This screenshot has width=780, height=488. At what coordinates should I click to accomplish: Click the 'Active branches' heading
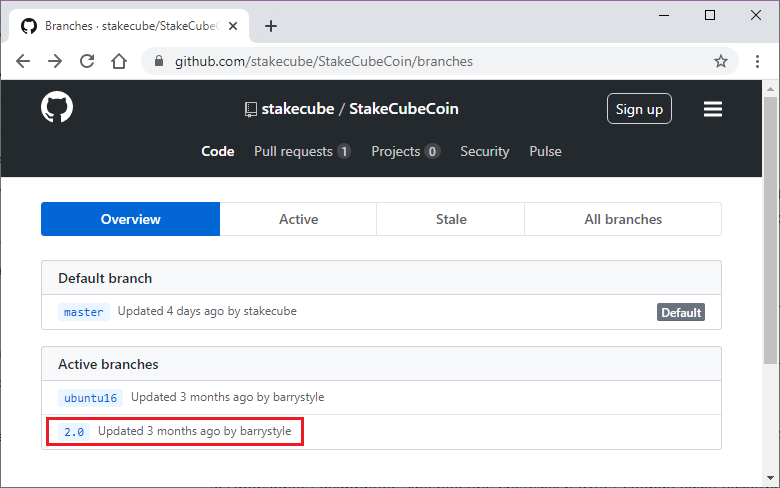coord(108,364)
